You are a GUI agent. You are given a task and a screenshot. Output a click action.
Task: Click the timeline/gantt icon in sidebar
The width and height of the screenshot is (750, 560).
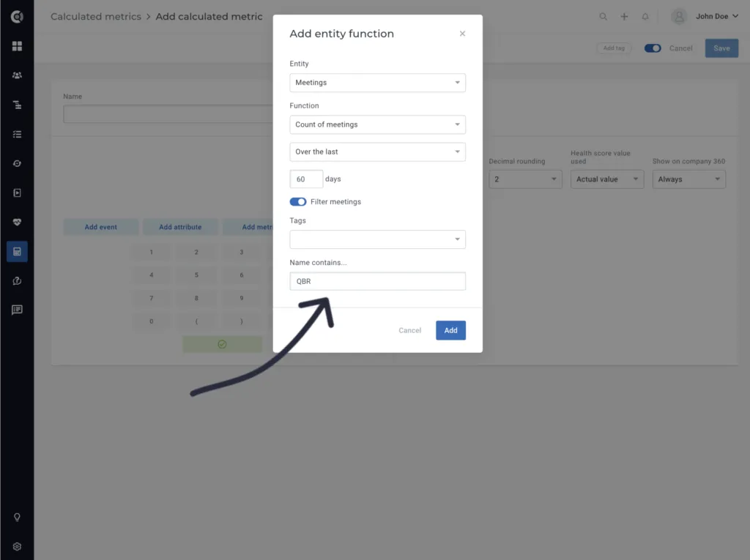click(17, 105)
